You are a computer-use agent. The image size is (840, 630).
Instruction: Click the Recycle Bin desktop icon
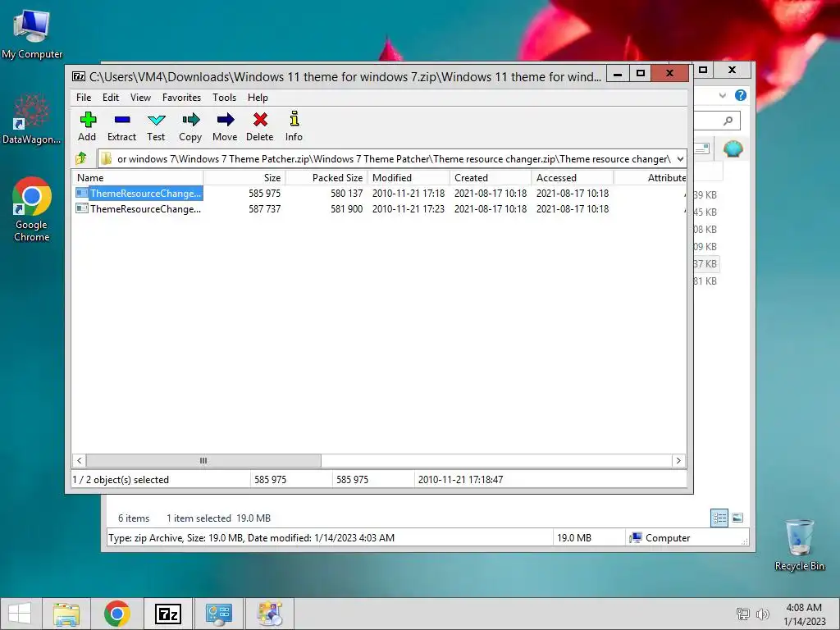(799, 545)
